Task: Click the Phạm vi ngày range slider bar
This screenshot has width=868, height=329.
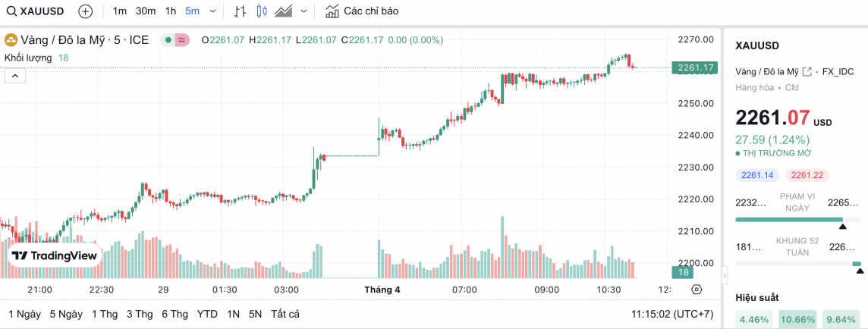Action: (x=789, y=220)
